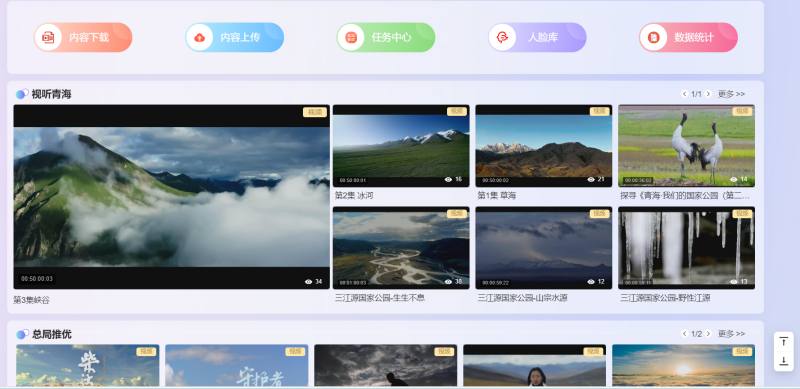
Task: Click the 视听青海 section heading
Action: point(52,94)
